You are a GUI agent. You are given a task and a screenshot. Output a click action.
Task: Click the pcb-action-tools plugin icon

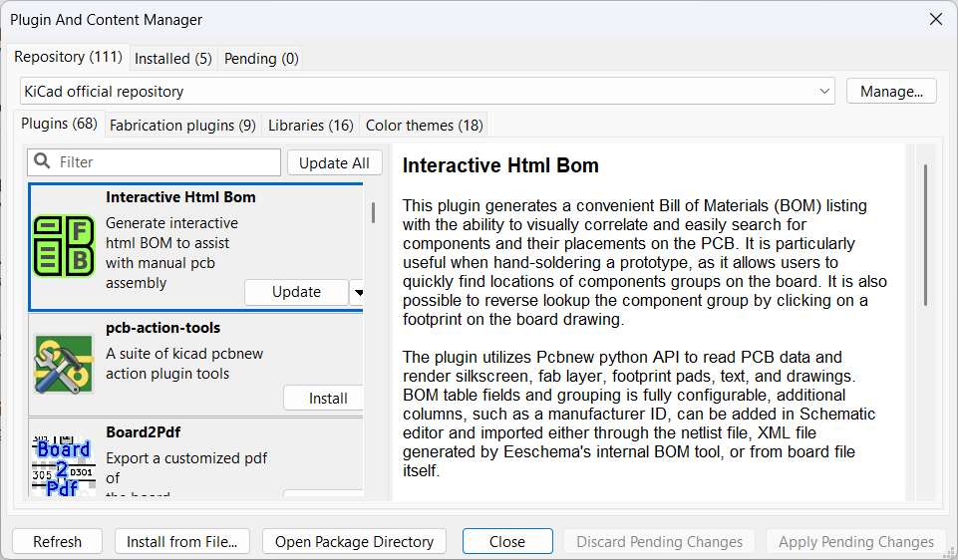pos(64,364)
